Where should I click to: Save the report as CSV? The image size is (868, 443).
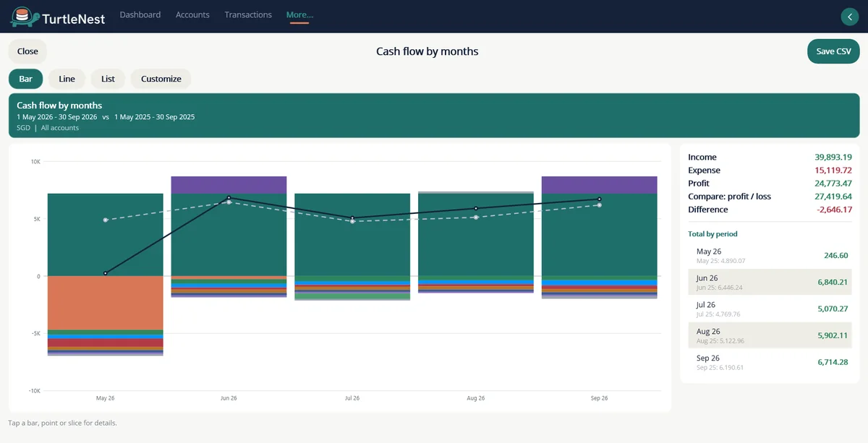(833, 51)
